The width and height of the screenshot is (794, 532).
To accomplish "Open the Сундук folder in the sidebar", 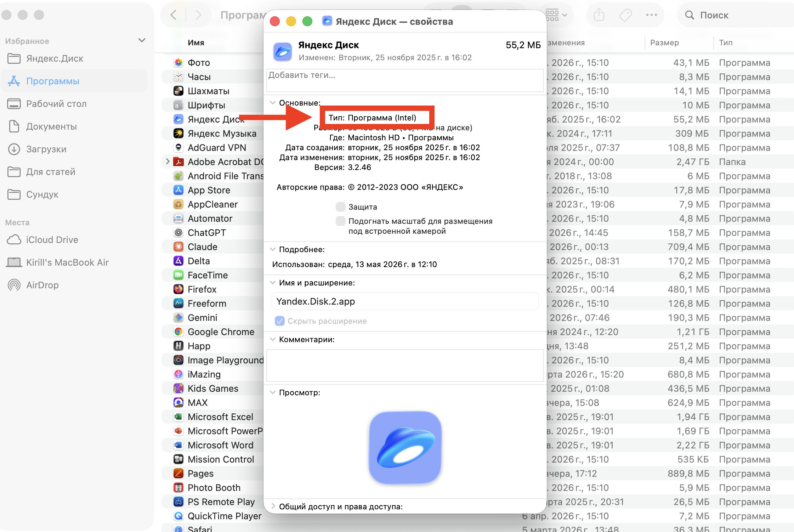I will (x=74, y=194).
